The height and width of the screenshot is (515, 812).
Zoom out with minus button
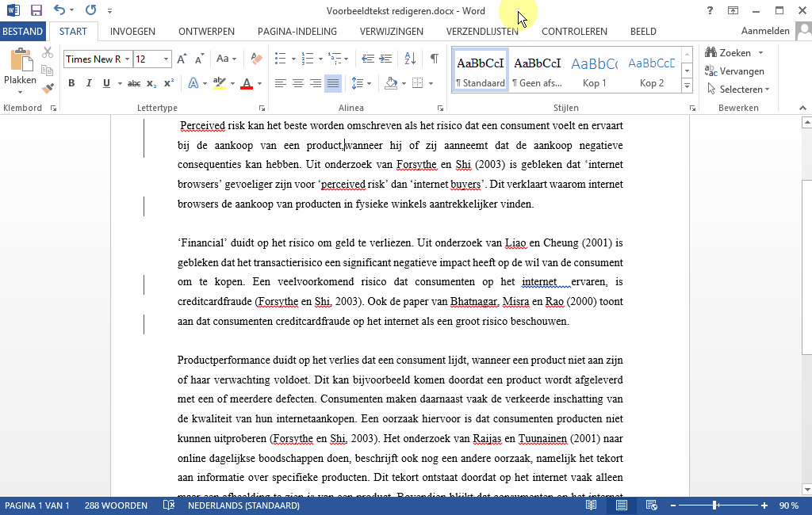click(673, 505)
